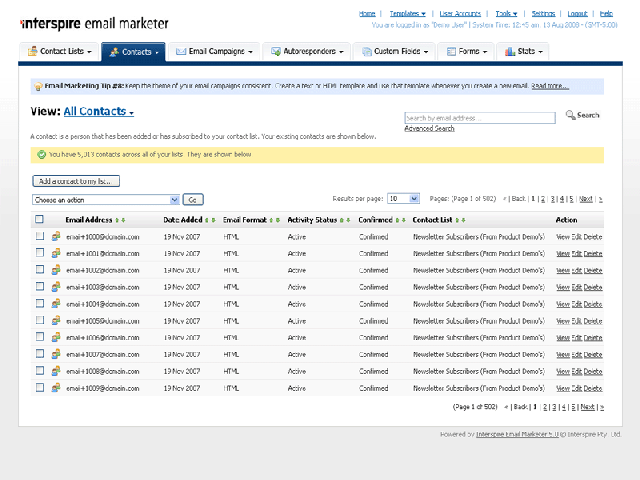Expand the Choose an action dropdown
The image size is (640, 480).
coord(106,200)
